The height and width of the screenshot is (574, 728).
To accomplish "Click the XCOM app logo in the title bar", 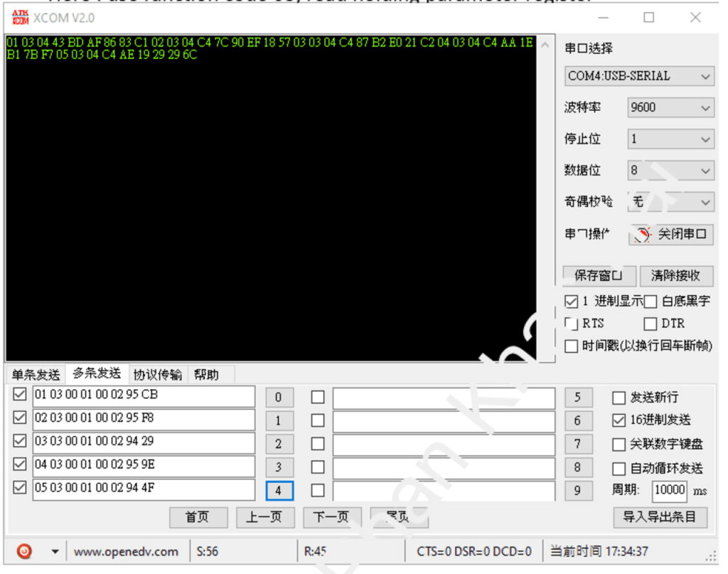I will click(20, 17).
